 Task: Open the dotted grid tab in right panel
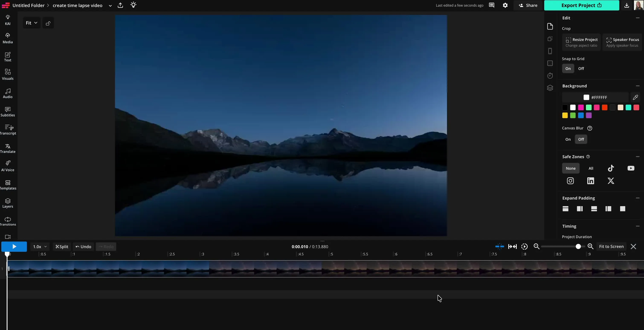pyautogui.click(x=550, y=63)
